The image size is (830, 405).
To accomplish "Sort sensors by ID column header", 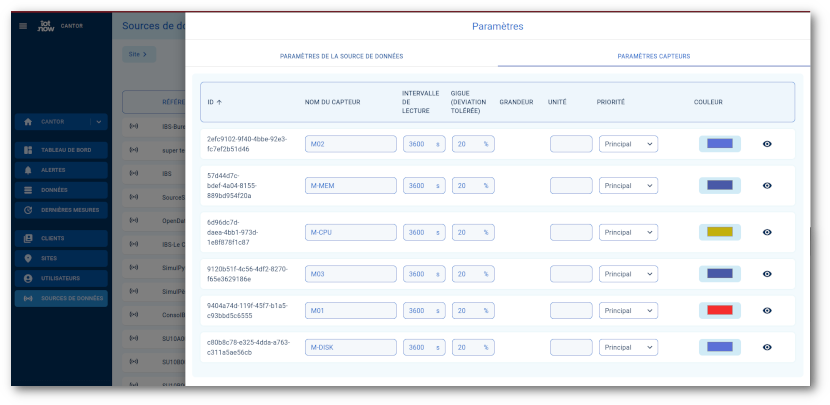I will tap(214, 102).
